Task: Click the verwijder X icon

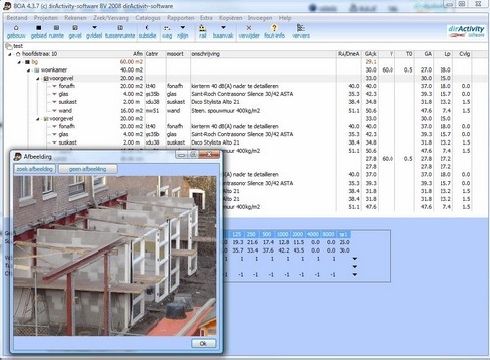Action: pos(249,28)
